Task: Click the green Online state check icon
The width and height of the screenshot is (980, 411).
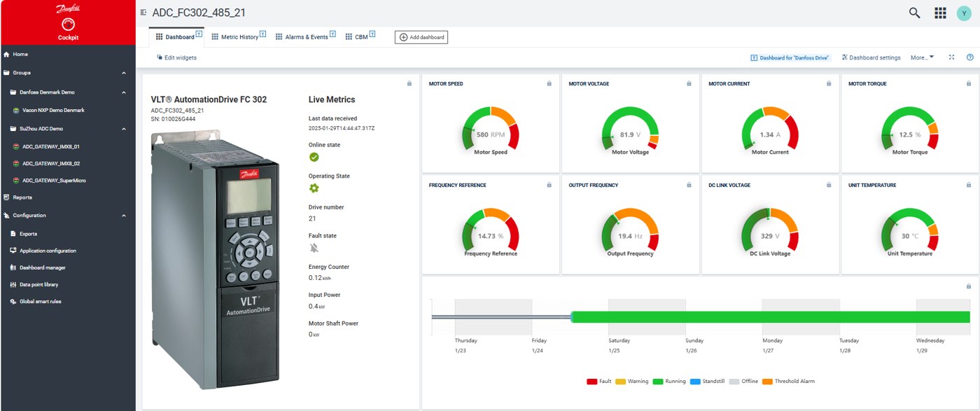Action: point(314,157)
